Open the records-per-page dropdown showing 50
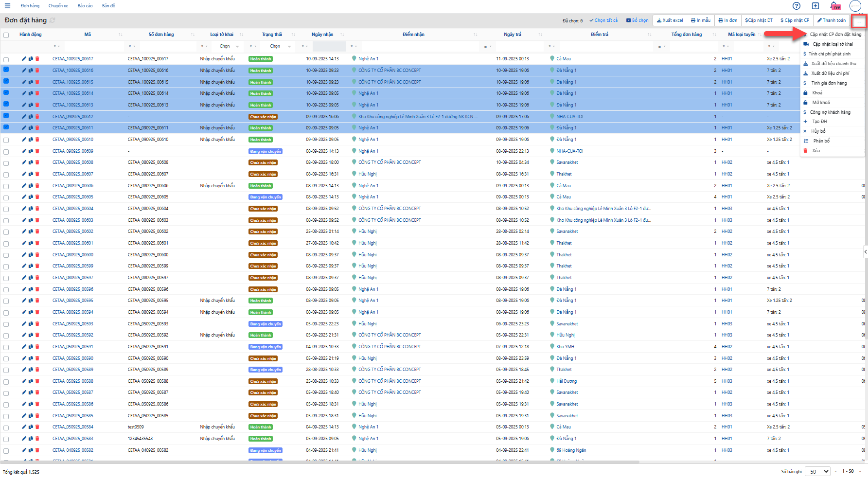The height and width of the screenshot is (480, 868). pos(817,471)
